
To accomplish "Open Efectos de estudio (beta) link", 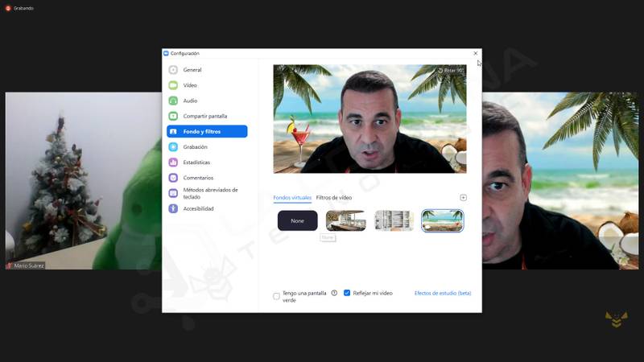I will coord(442,294).
